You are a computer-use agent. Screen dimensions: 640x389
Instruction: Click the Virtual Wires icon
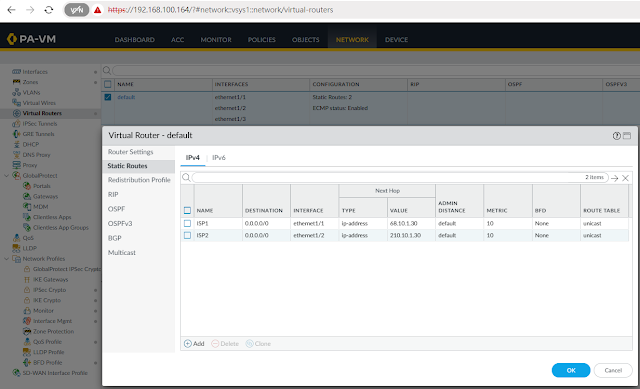pyautogui.click(x=16, y=103)
